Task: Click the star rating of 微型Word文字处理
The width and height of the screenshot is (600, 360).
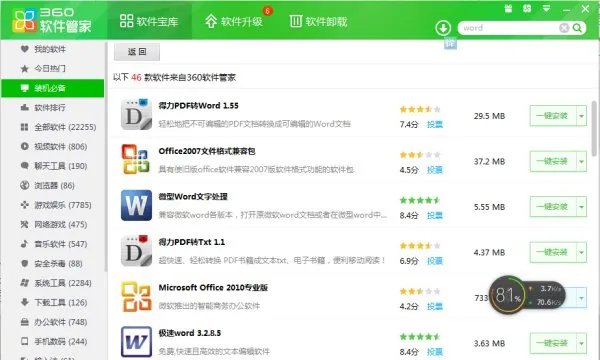Action: pyautogui.click(x=420, y=200)
